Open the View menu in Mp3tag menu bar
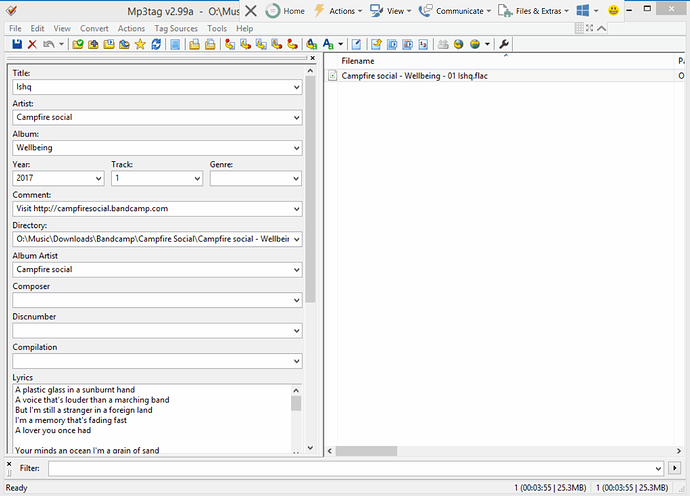Image resolution: width=690 pixels, height=496 pixels. click(x=62, y=28)
